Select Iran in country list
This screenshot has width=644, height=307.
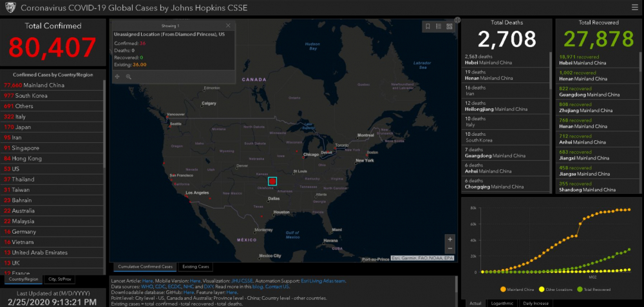(x=52, y=138)
